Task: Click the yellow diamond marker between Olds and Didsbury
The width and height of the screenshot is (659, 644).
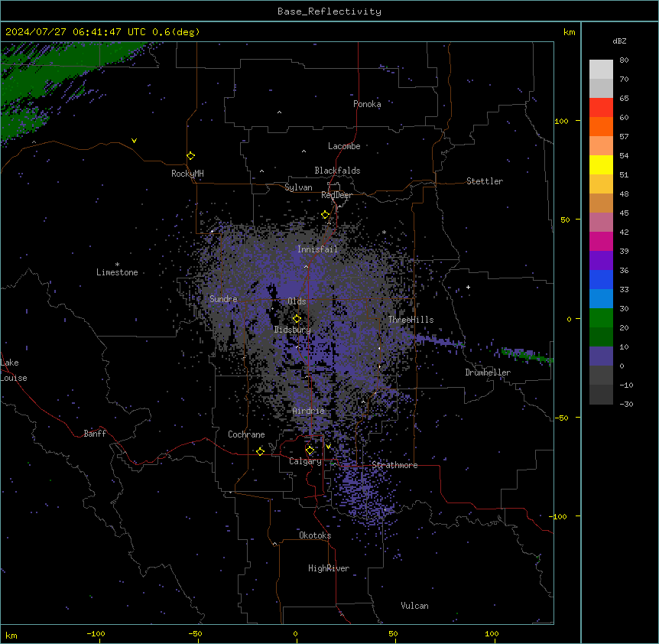Action: [297, 319]
